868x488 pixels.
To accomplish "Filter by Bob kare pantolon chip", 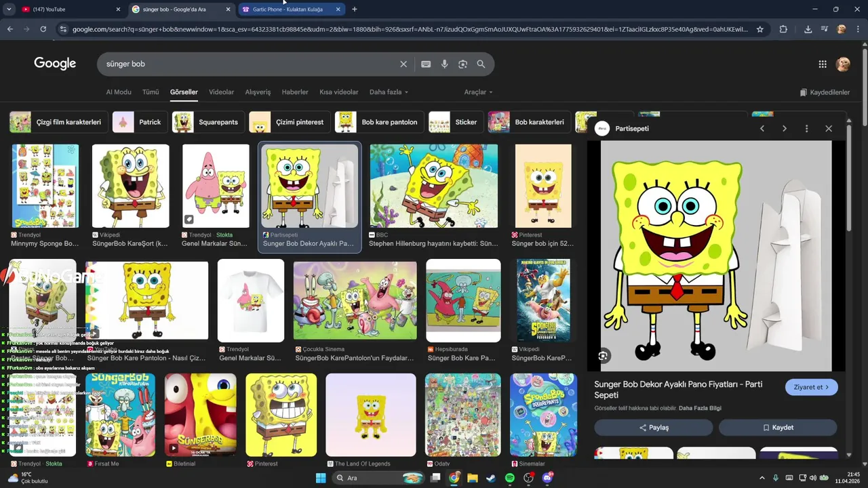I will point(379,122).
